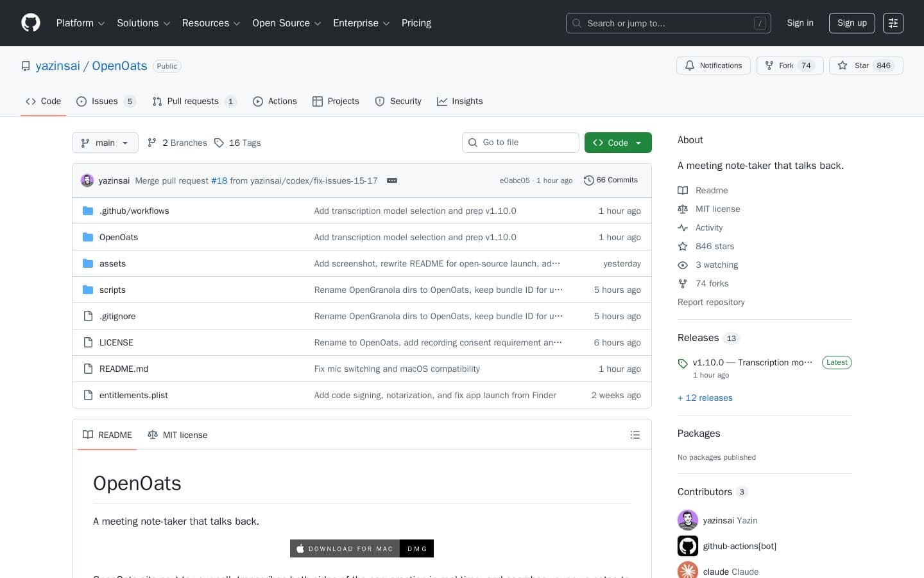The height and width of the screenshot is (578, 924).
Task: Open the command palette icon near Sign up
Action: tap(893, 23)
